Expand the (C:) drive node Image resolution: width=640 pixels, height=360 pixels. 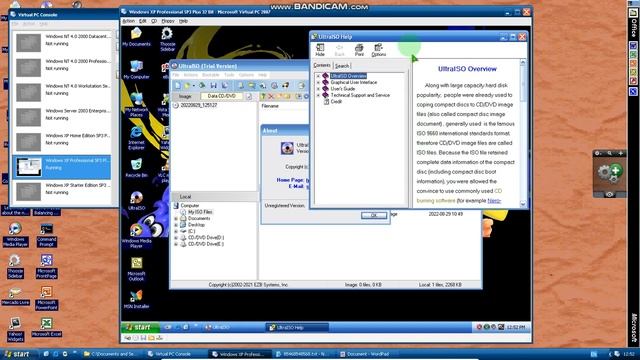click(x=176, y=231)
